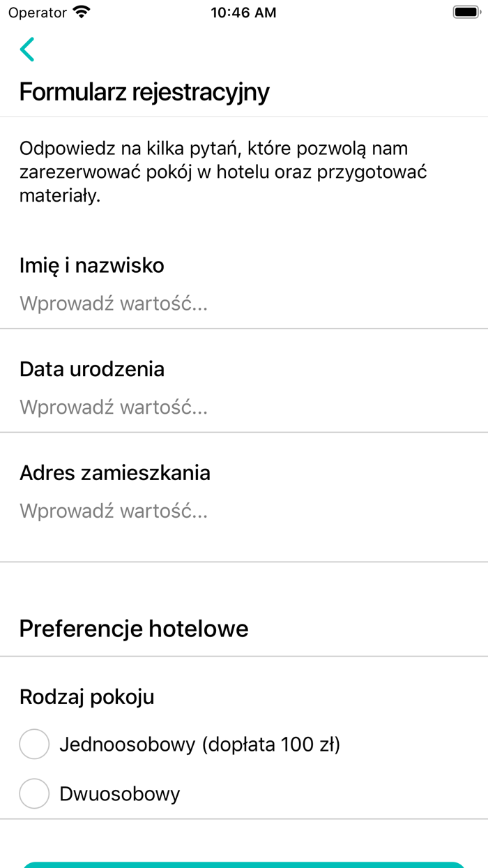Tap the Jednoosobowy (dopłata 100 zł) text
Image resolution: width=488 pixels, height=868 pixels.
coord(200,744)
